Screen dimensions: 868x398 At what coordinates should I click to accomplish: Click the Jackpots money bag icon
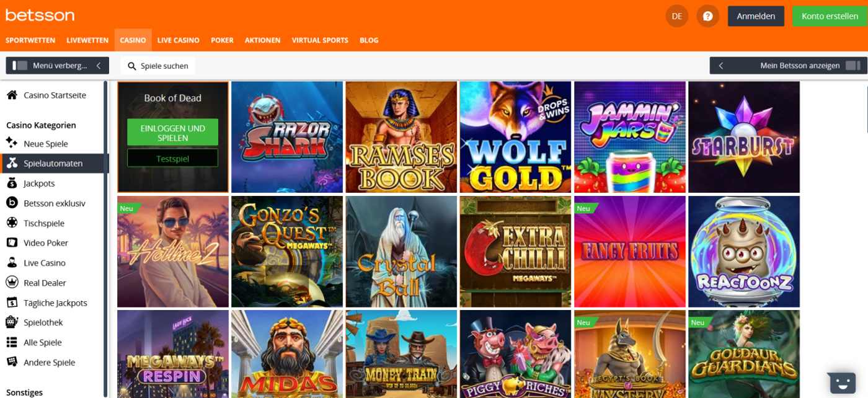pos(11,183)
